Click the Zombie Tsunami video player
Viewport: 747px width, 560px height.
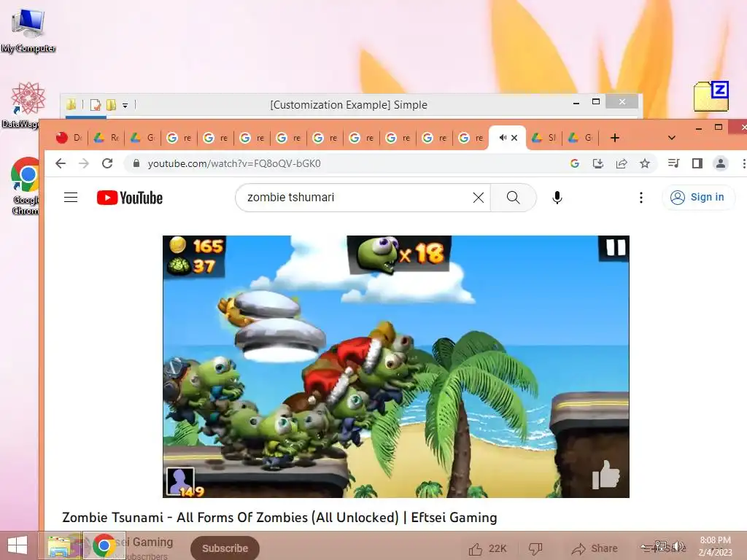[x=396, y=367]
